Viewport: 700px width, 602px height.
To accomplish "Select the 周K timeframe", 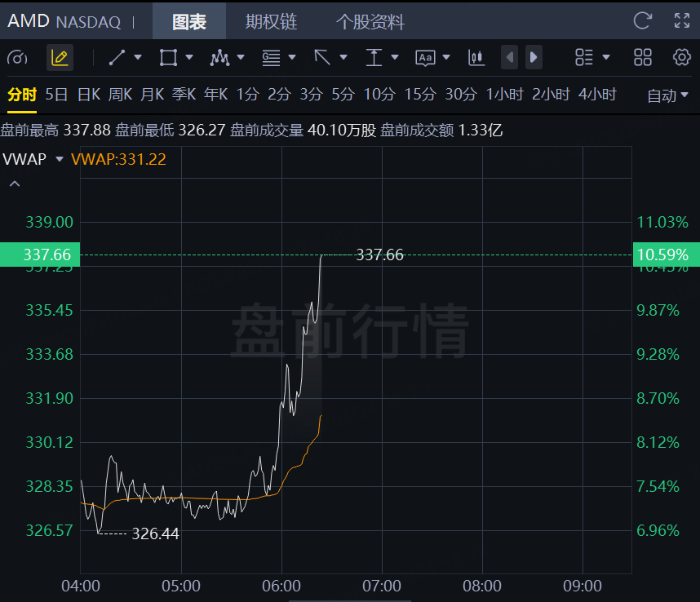I will 121,95.
